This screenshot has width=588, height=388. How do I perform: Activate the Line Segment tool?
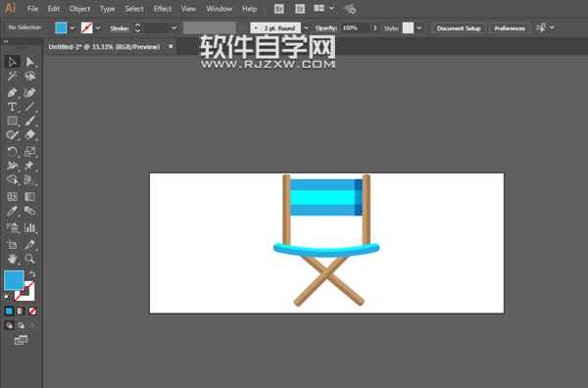coord(29,107)
